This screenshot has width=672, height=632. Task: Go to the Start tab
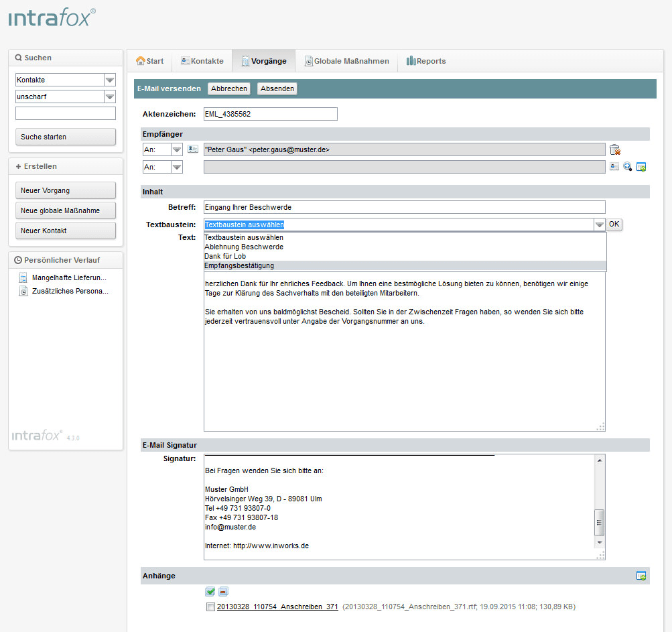(149, 61)
